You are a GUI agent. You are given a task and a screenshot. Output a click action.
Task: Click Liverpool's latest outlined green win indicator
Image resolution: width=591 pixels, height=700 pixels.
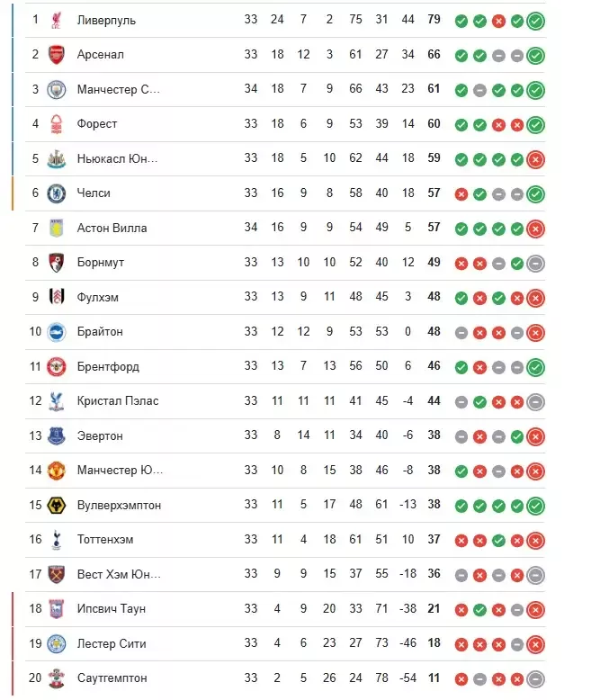click(535, 21)
